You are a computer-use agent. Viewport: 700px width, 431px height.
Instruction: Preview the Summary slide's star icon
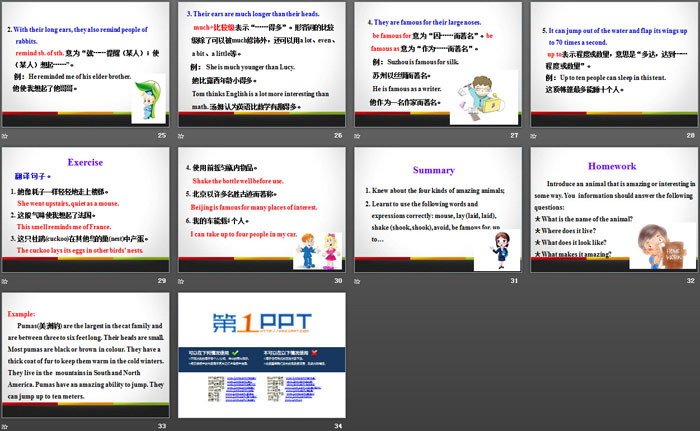pyautogui.click(x=358, y=281)
